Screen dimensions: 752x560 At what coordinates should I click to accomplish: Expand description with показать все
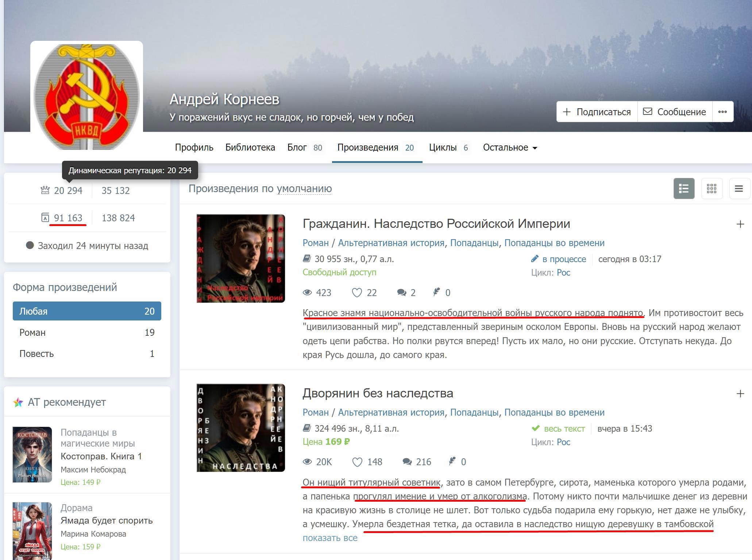click(x=330, y=538)
